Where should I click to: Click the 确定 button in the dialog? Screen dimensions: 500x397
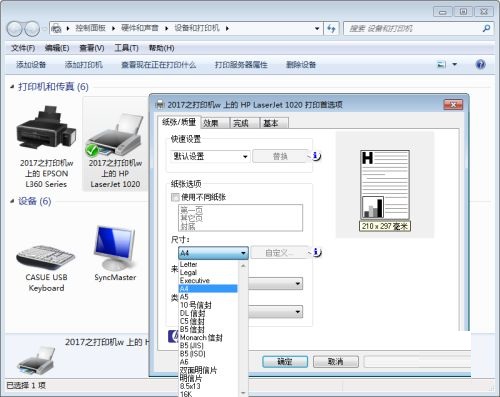[285, 362]
